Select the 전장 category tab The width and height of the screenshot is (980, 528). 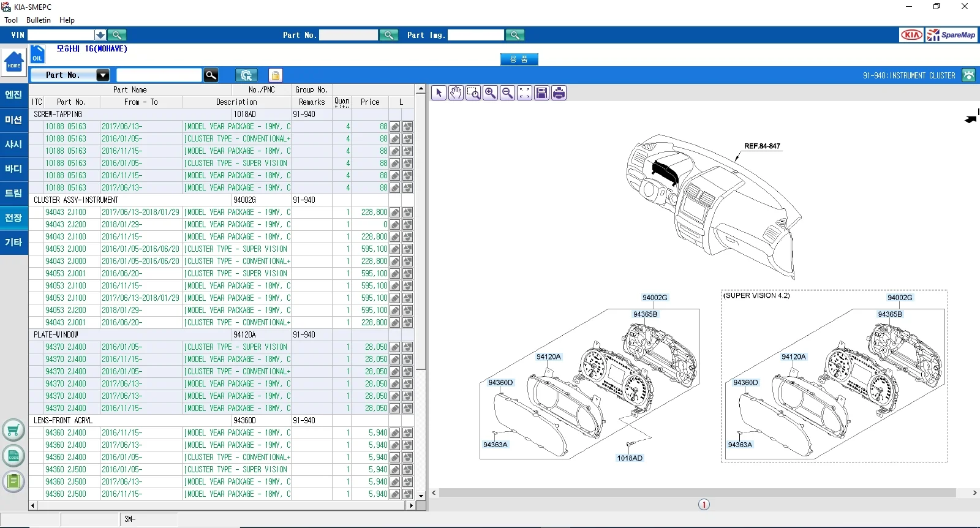(13, 218)
